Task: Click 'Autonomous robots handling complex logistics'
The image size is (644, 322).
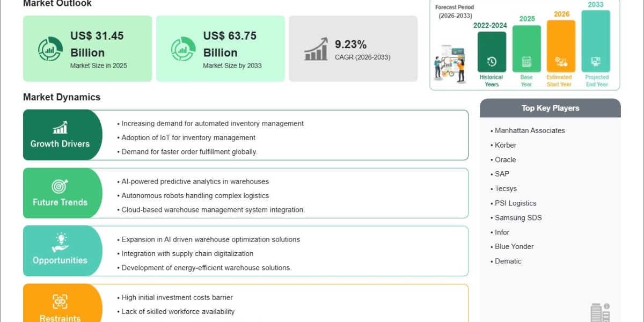Action: (x=195, y=195)
